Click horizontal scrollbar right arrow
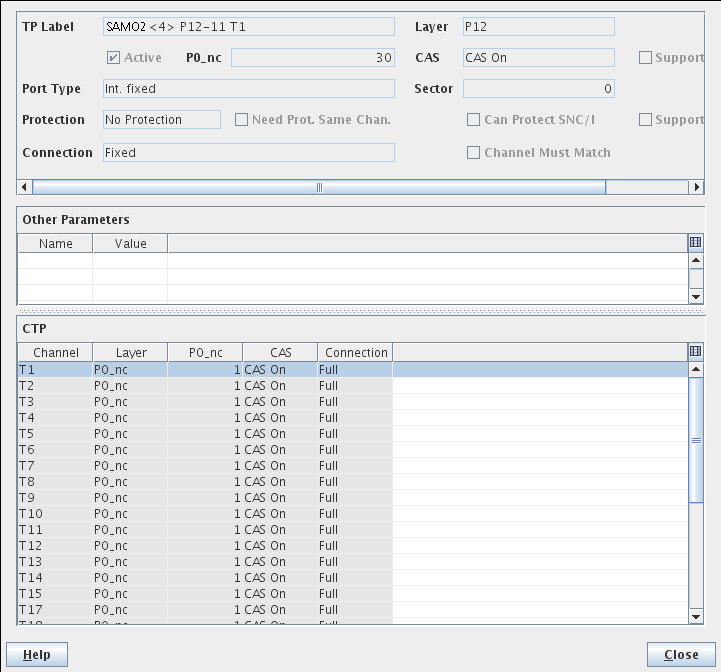Viewport: 721px width, 672px height. [x=697, y=187]
